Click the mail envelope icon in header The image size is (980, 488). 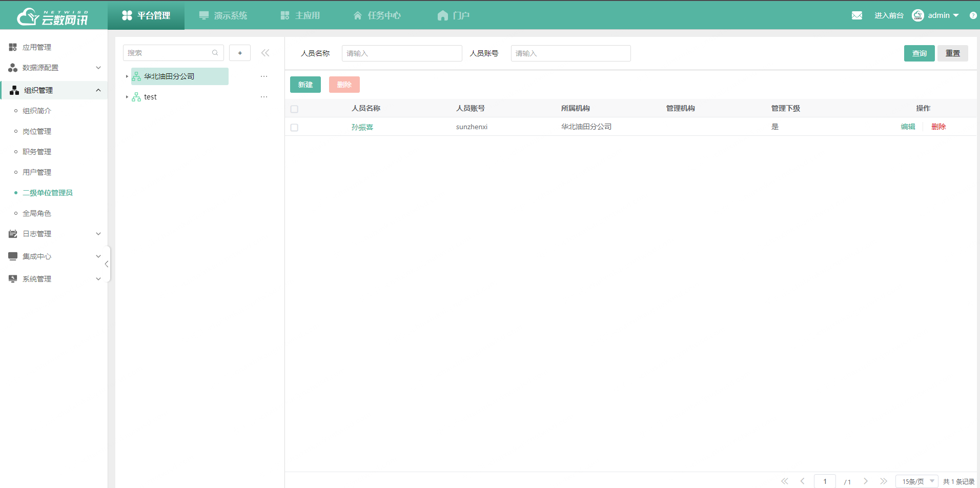[x=856, y=15]
